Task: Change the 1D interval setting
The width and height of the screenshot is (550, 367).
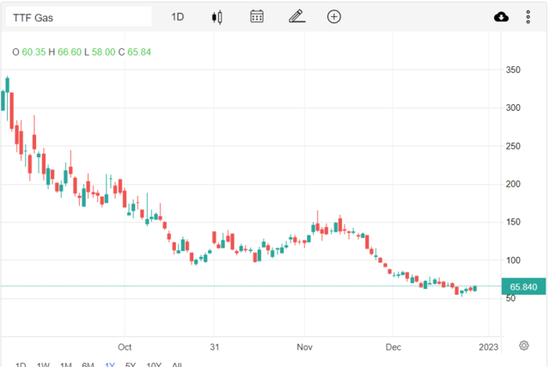Action: tap(177, 17)
